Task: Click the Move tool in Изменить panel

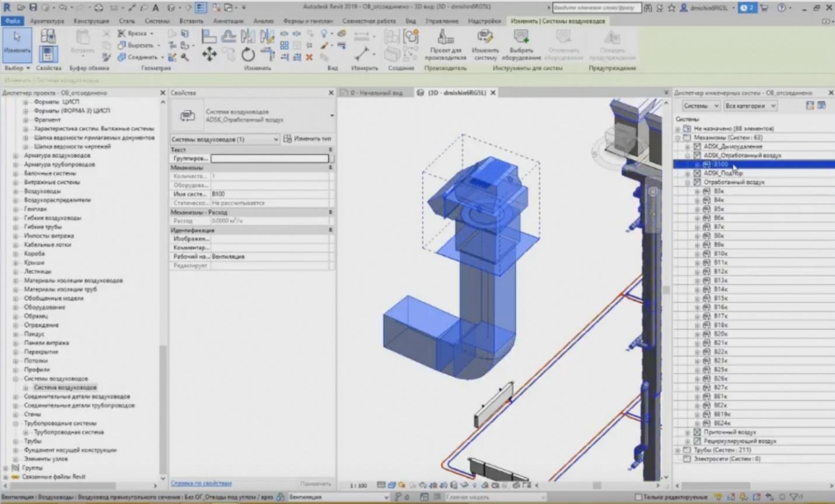Action: tap(209, 55)
